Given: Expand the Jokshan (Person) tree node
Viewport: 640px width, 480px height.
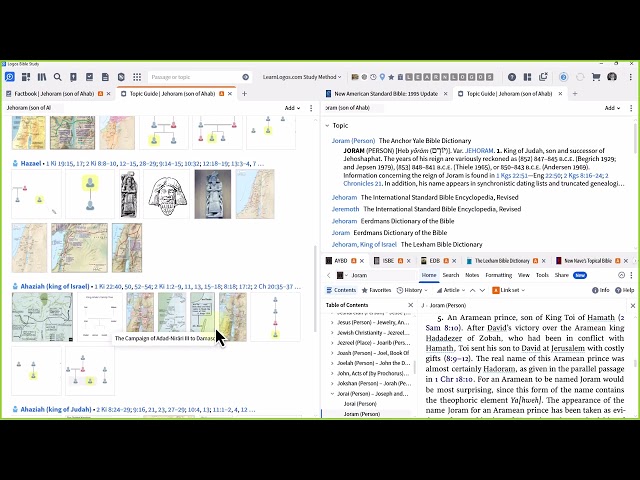Looking at the screenshot, I should [332, 384].
